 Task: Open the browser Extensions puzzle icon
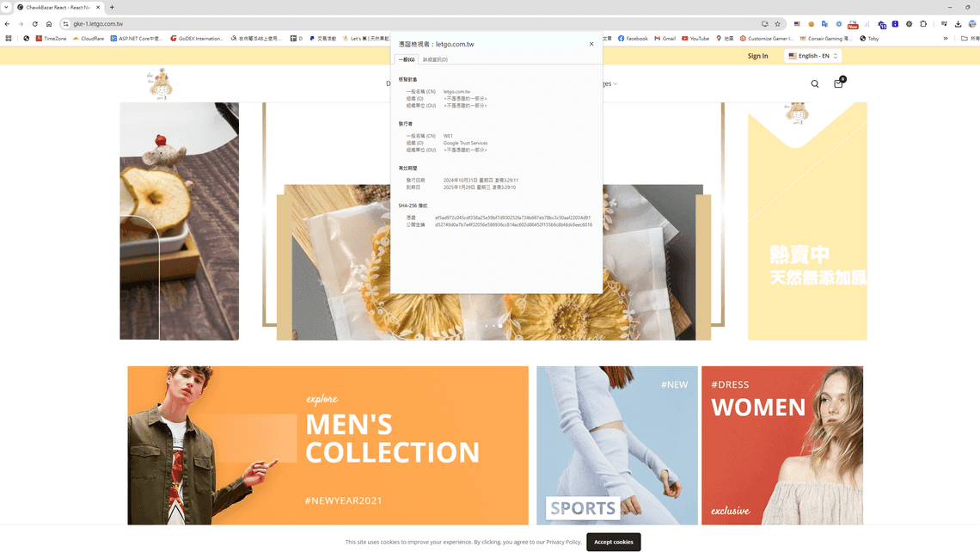tap(923, 24)
